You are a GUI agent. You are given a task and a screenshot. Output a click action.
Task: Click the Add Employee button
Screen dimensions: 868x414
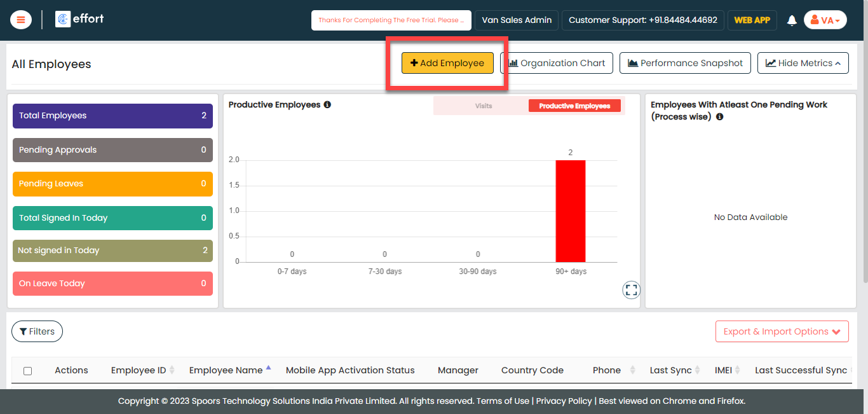[447, 63]
